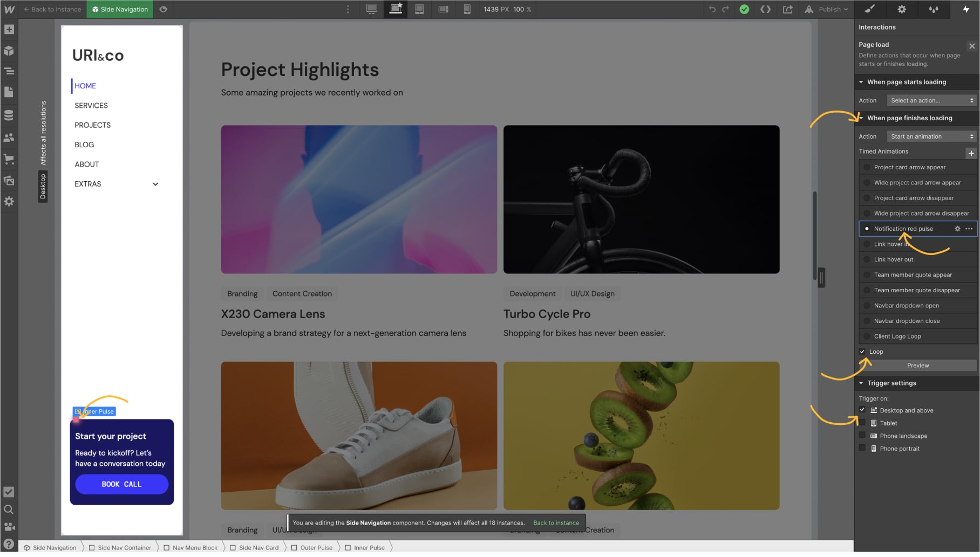Enable the Phone landscape trigger
The height and width of the screenshot is (557, 980).
point(862,436)
